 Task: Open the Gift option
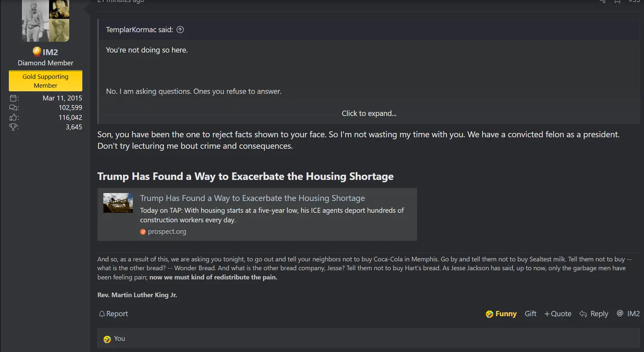pyautogui.click(x=530, y=314)
